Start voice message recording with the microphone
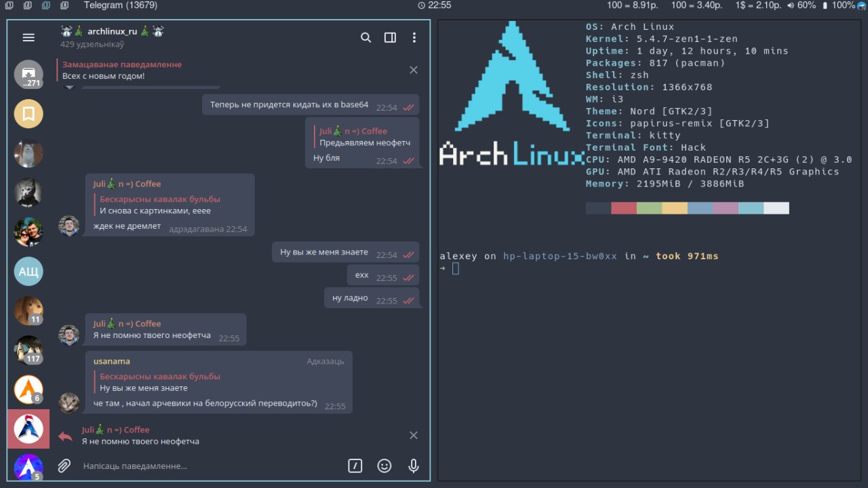The image size is (868, 488). [413, 466]
